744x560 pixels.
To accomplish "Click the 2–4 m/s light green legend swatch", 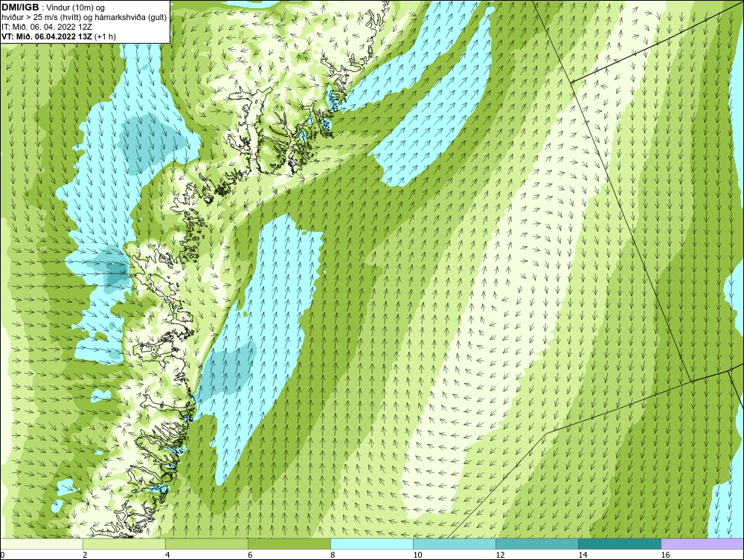I will 124,544.
